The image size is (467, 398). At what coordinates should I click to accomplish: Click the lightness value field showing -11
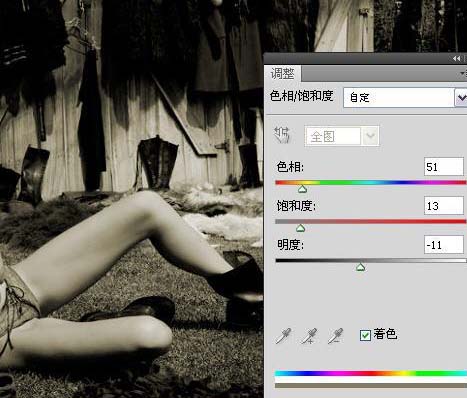click(444, 245)
